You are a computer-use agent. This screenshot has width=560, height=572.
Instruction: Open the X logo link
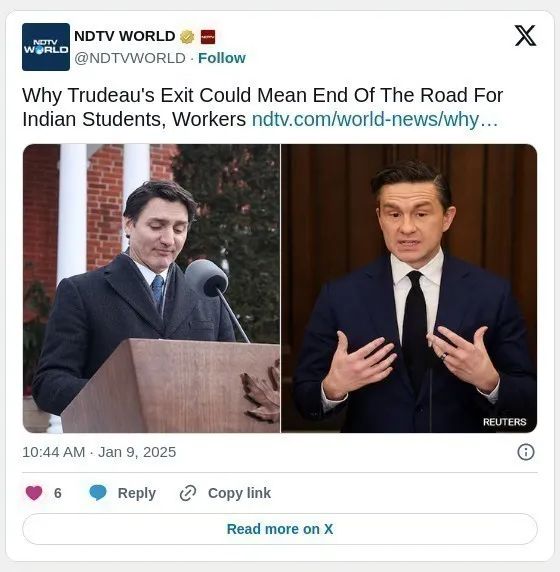tap(525, 36)
